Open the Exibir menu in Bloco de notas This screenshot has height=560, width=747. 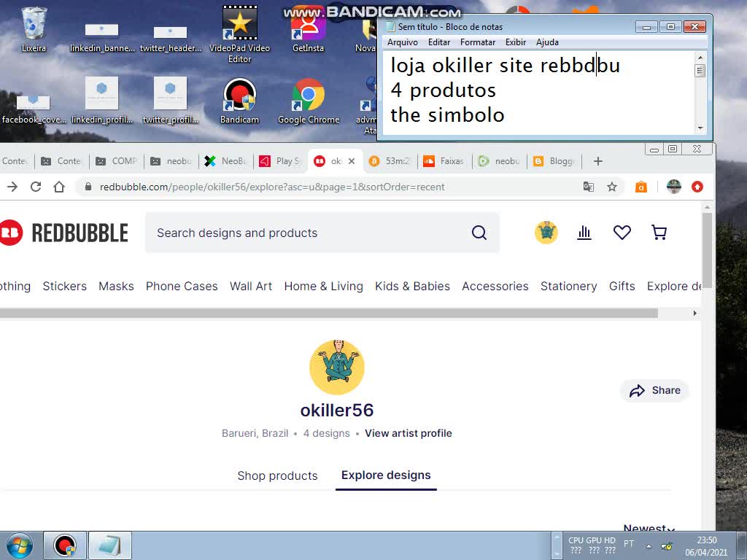[516, 42]
